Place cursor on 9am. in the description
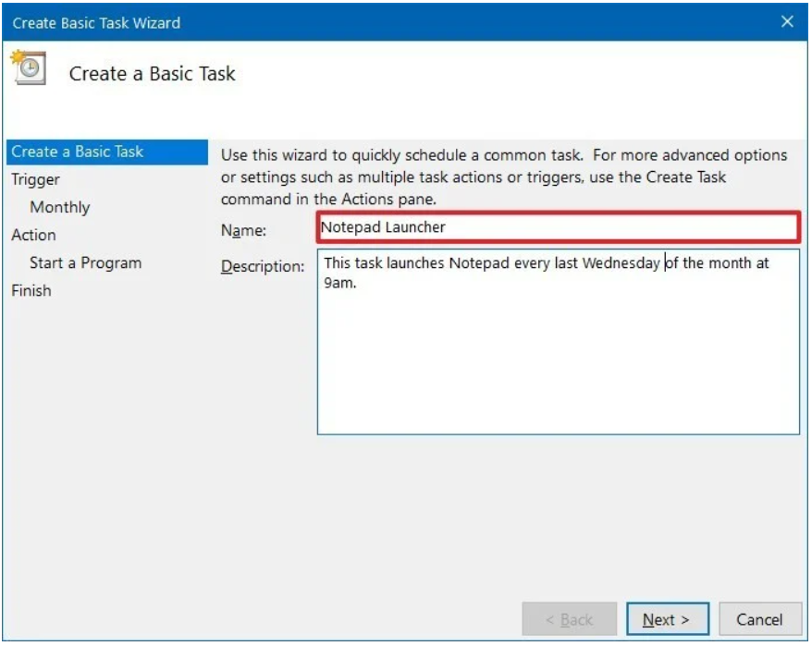812x646 pixels. pyautogui.click(x=339, y=283)
